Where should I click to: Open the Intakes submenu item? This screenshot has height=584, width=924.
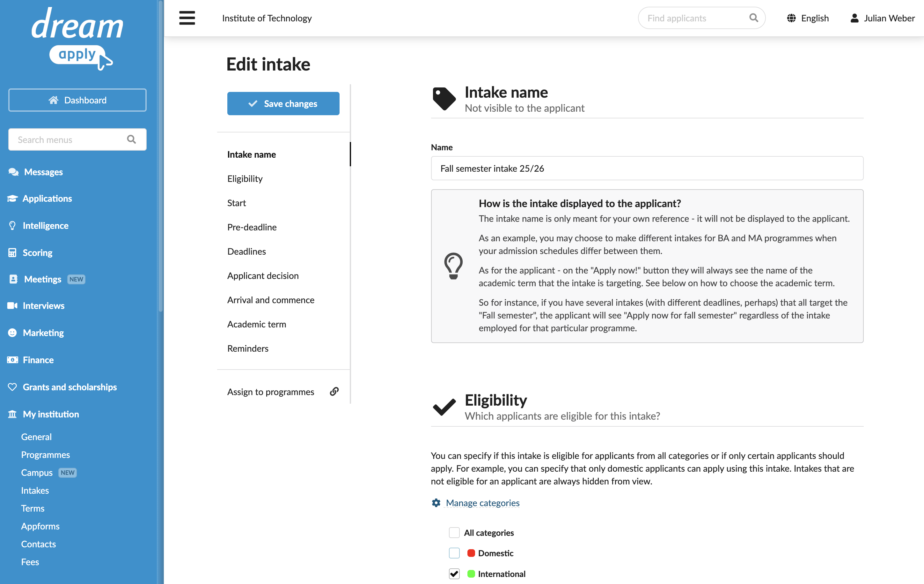point(35,490)
